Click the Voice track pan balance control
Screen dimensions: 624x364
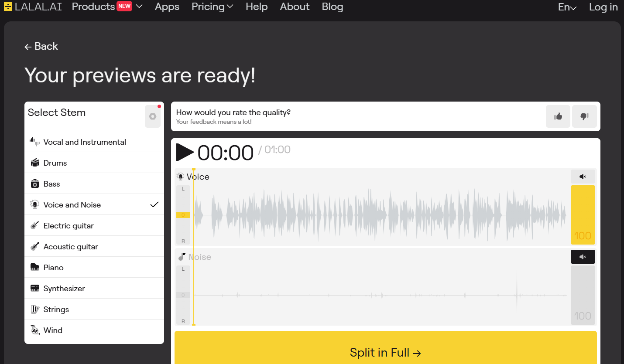coord(183,215)
